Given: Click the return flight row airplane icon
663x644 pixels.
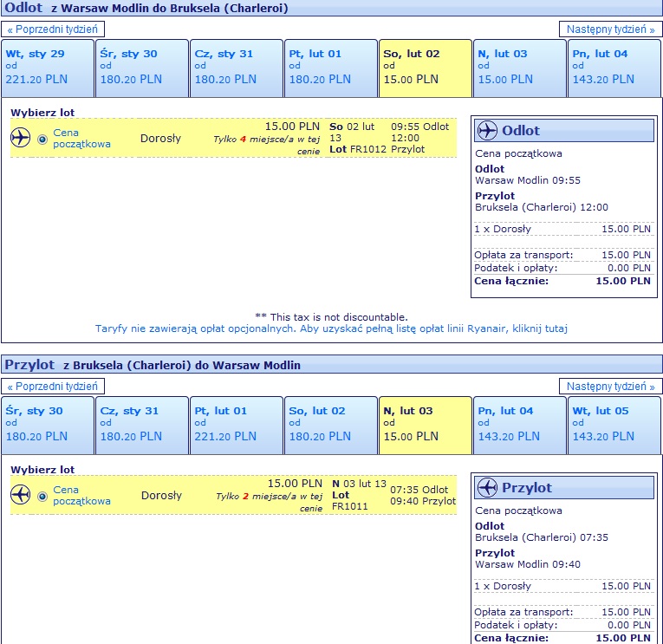Looking at the screenshot, I should pyautogui.click(x=20, y=494).
